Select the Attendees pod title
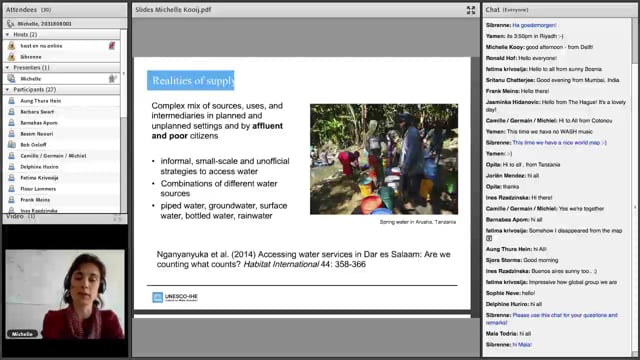Screen dimensions: 640x360 tap(29, 9)
